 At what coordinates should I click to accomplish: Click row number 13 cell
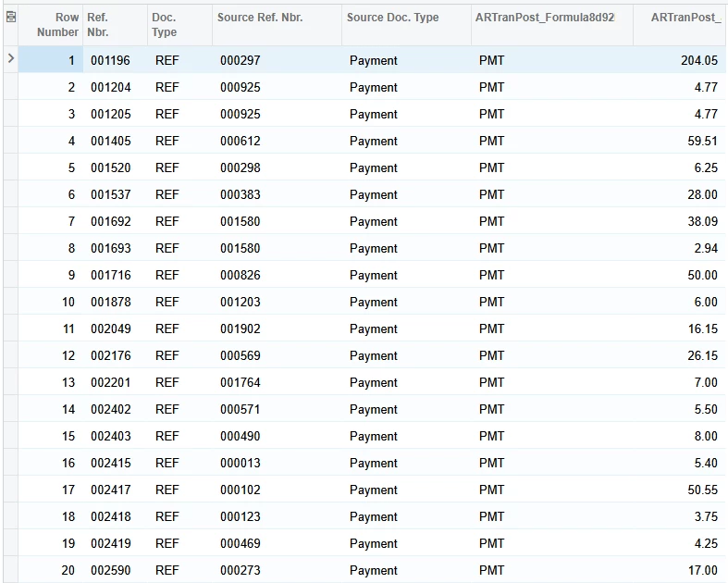(51, 382)
